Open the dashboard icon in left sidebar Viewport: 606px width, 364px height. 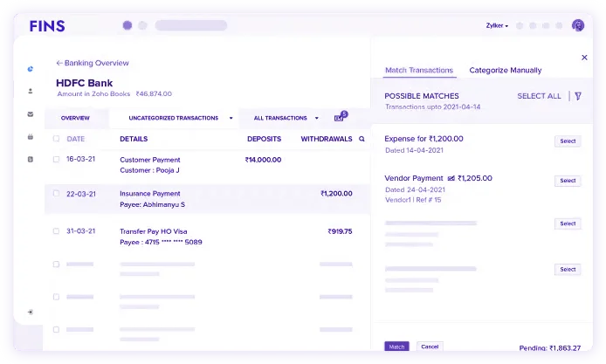[x=31, y=68]
